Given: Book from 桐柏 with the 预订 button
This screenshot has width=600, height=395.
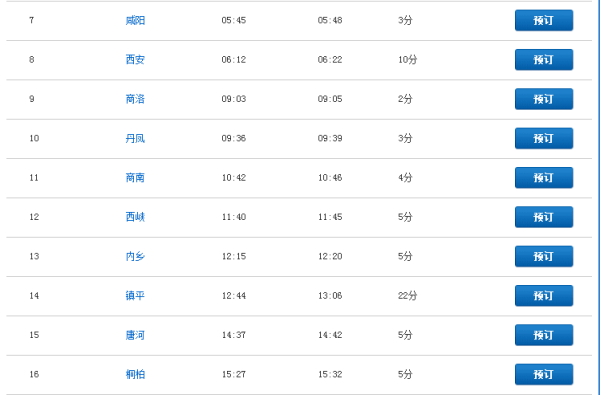Looking at the screenshot, I should (x=544, y=374).
